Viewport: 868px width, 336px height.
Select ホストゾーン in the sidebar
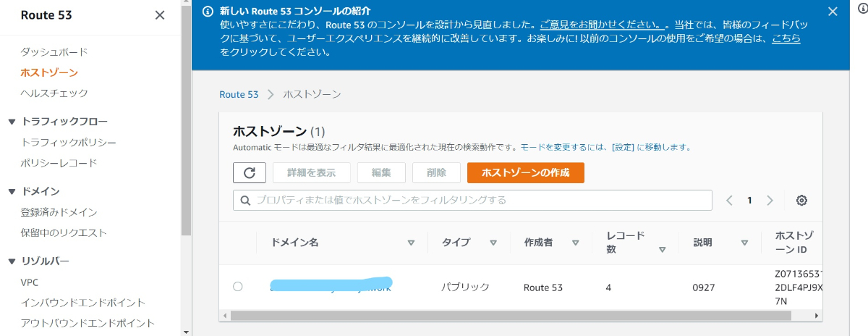49,72
